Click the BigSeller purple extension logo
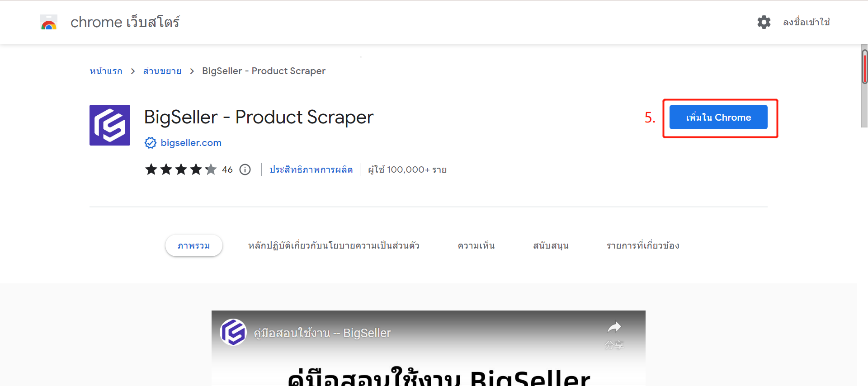The width and height of the screenshot is (868, 386). 110,125
